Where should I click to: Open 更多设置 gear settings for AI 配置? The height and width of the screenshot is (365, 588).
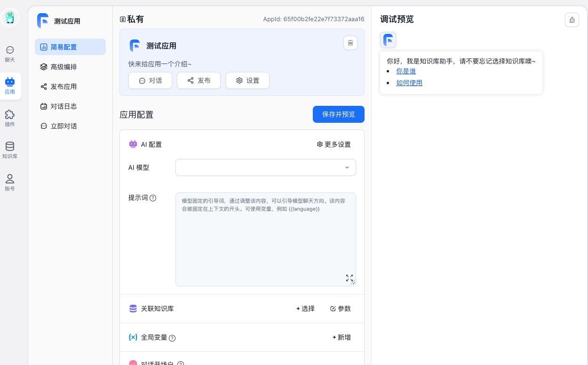coord(334,144)
